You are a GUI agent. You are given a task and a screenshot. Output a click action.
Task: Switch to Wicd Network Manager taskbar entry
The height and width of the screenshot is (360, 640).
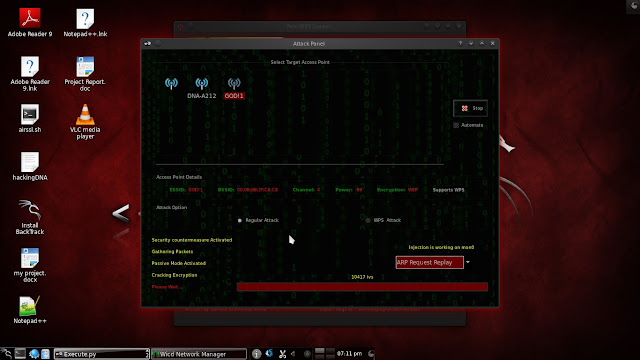tap(199, 354)
